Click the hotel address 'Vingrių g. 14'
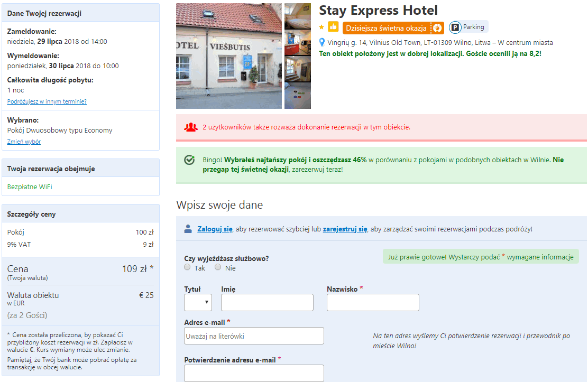This screenshot has width=588, height=382. pyautogui.click(x=347, y=43)
